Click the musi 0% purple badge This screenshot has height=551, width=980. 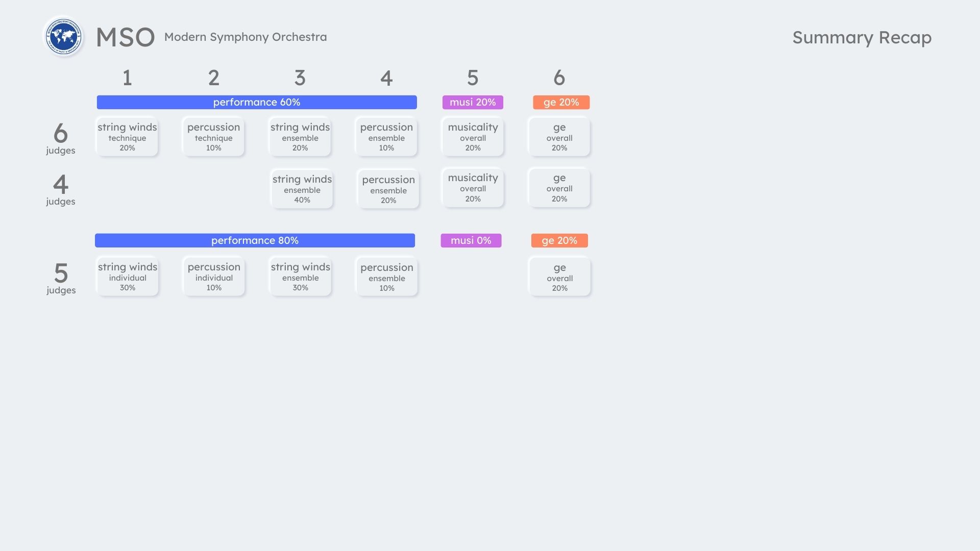tap(471, 240)
